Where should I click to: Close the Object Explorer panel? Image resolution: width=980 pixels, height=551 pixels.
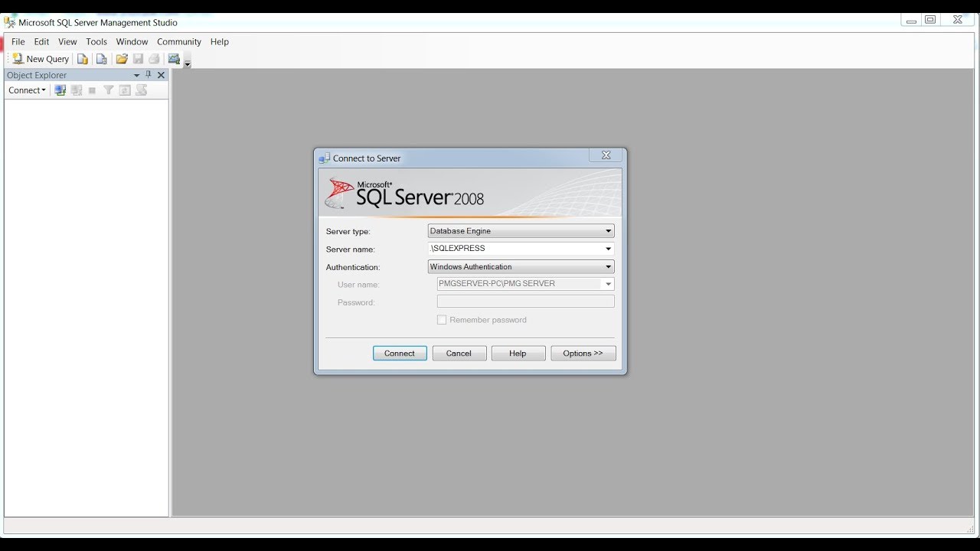click(x=161, y=75)
